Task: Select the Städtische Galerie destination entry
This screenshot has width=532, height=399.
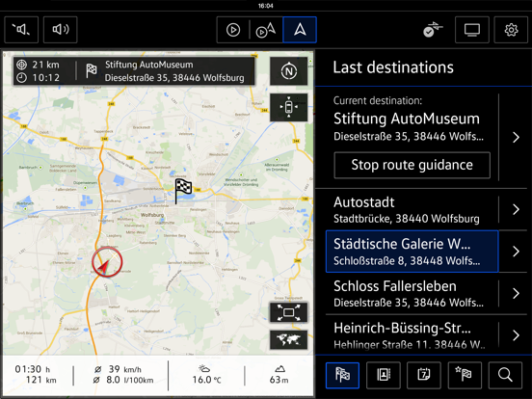Action: pyautogui.click(x=412, y=252)
